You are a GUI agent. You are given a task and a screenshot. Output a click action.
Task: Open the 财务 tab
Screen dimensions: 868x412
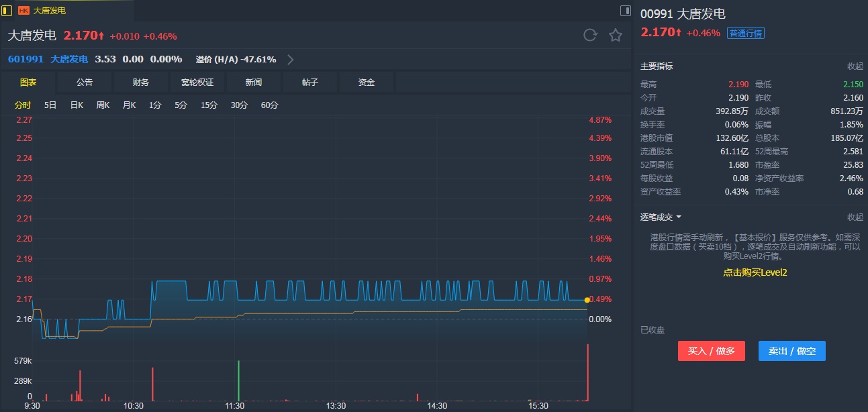coord(141,83)
